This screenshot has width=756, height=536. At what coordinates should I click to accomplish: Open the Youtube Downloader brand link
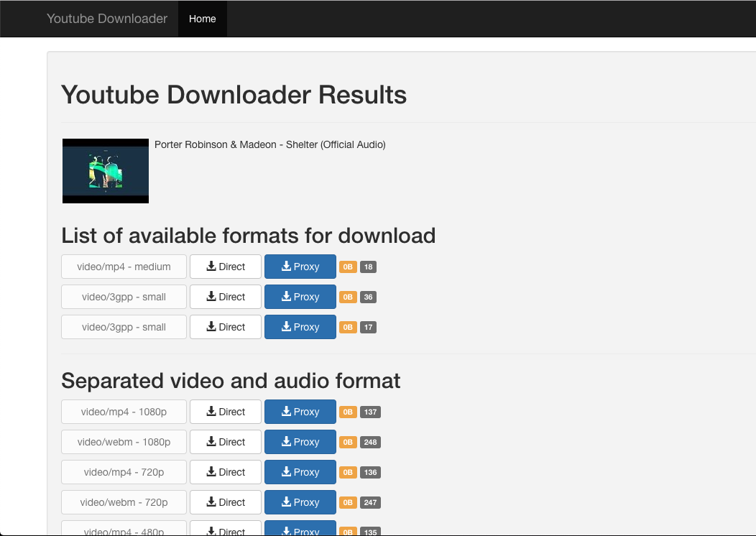[x=107, y=19]
